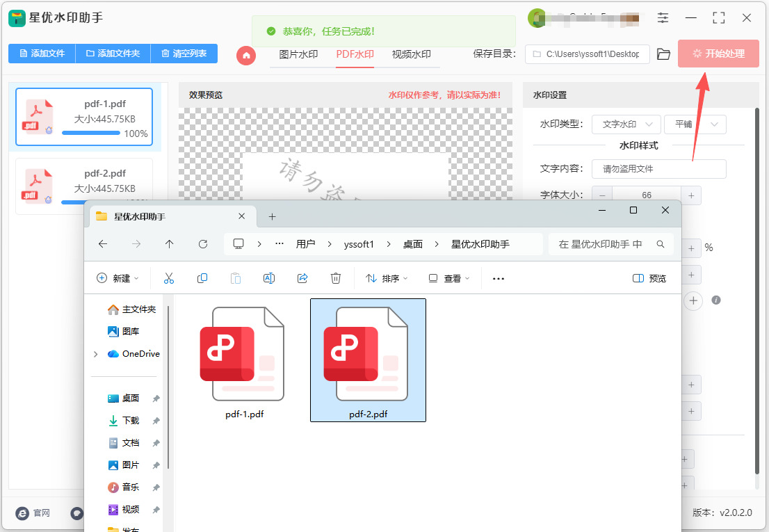This screenshot has width=769, height=532.
Task: Open save directory folder icon
Action: point(663,54)
